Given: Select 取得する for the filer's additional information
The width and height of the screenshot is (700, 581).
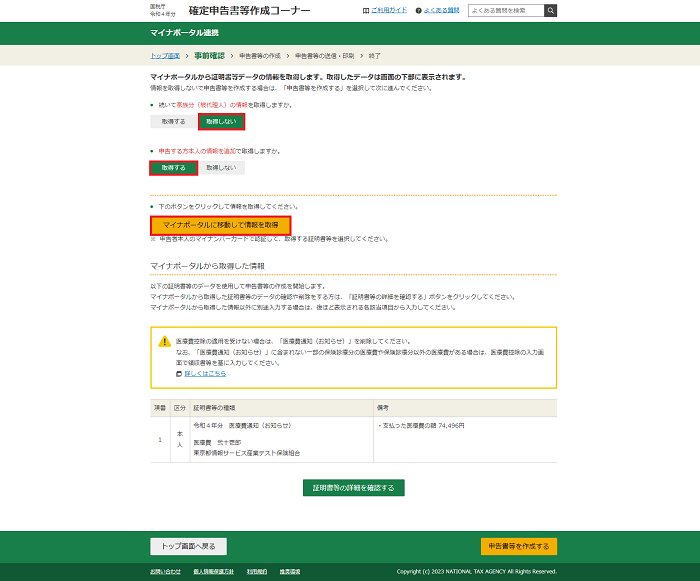Looking at the screenshot, I should (173, 168).
